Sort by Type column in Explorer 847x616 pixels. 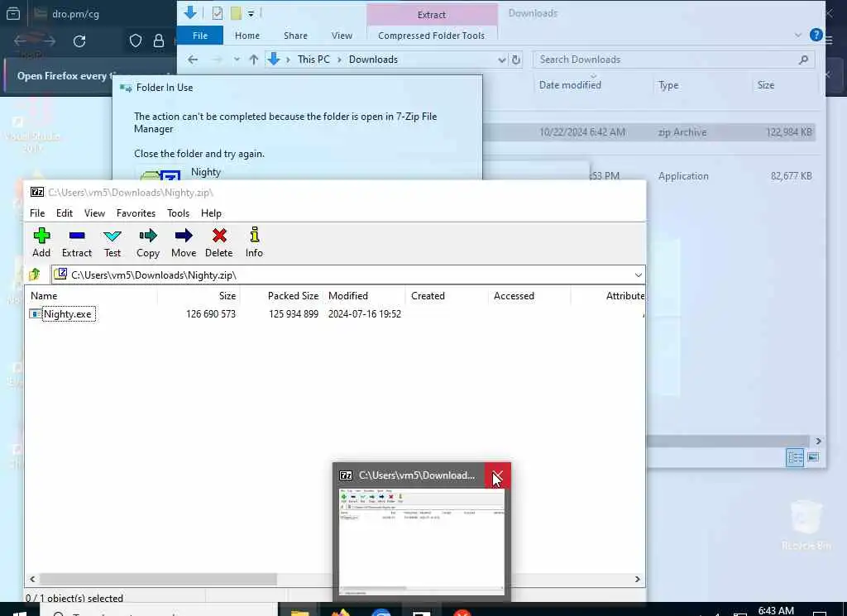click(x=668, y=85)
